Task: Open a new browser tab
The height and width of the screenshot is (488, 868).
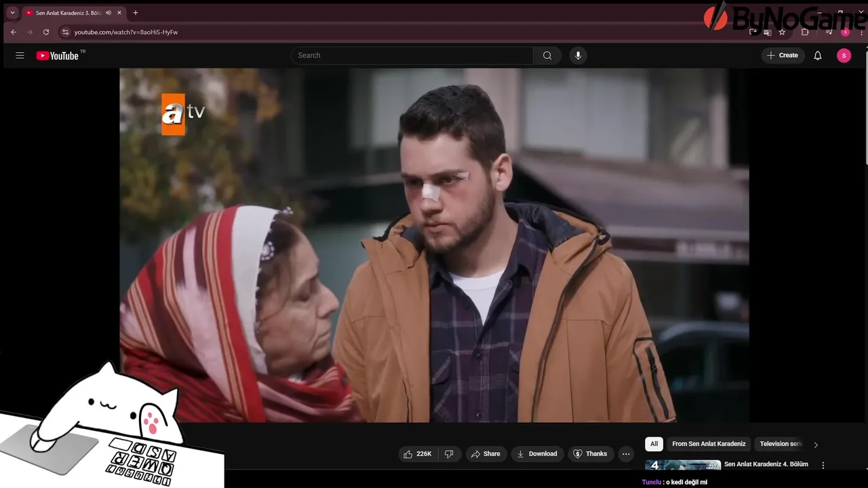Action: pos(136,13)
